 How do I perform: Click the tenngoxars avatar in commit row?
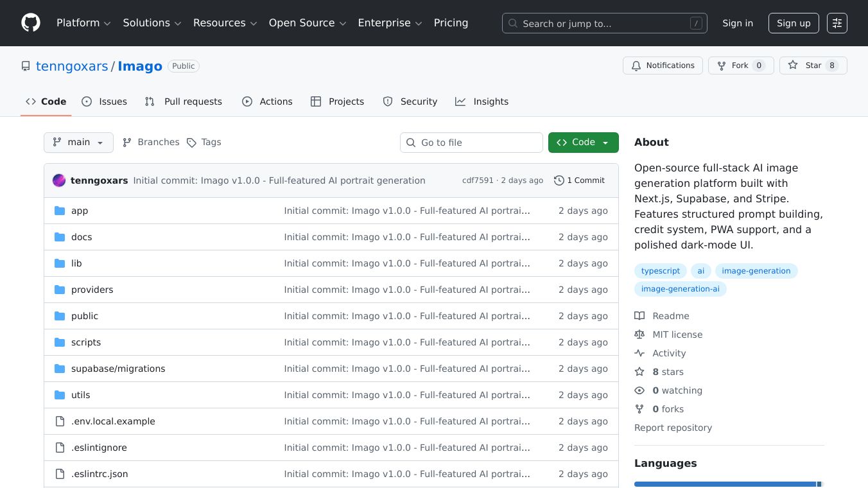coord(59,180)
